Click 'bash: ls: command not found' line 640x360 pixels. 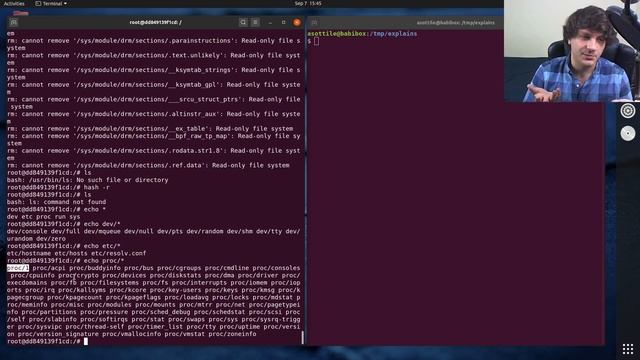[x=56, y=202]
